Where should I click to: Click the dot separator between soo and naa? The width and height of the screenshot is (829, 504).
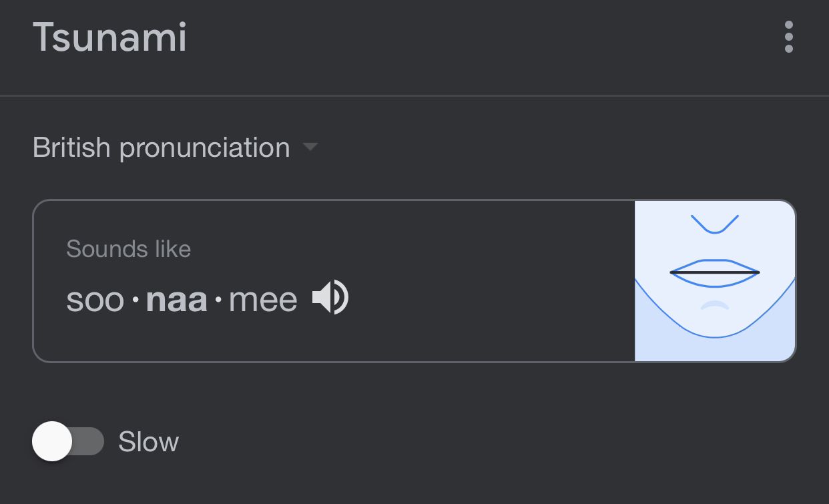135,300
